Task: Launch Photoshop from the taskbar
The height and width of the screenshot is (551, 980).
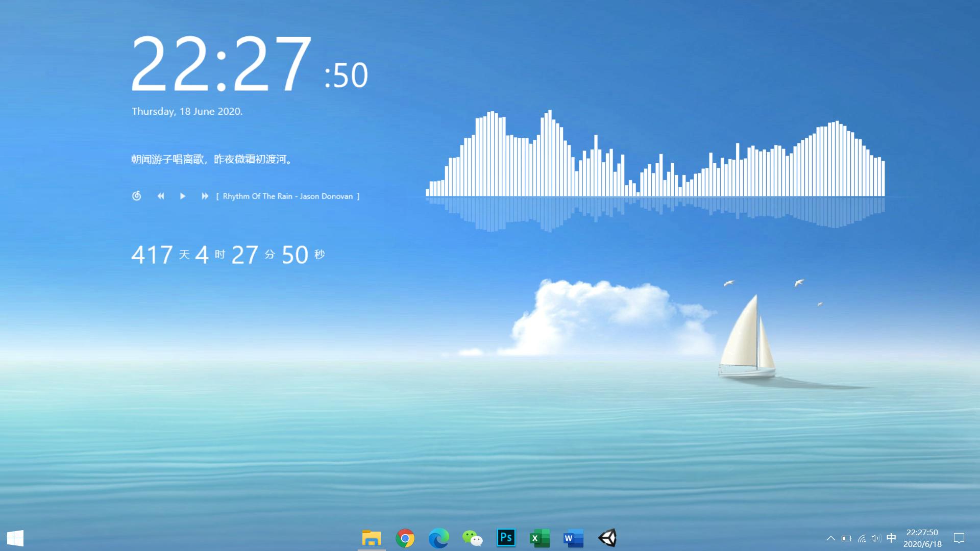Action: point(506,538)
